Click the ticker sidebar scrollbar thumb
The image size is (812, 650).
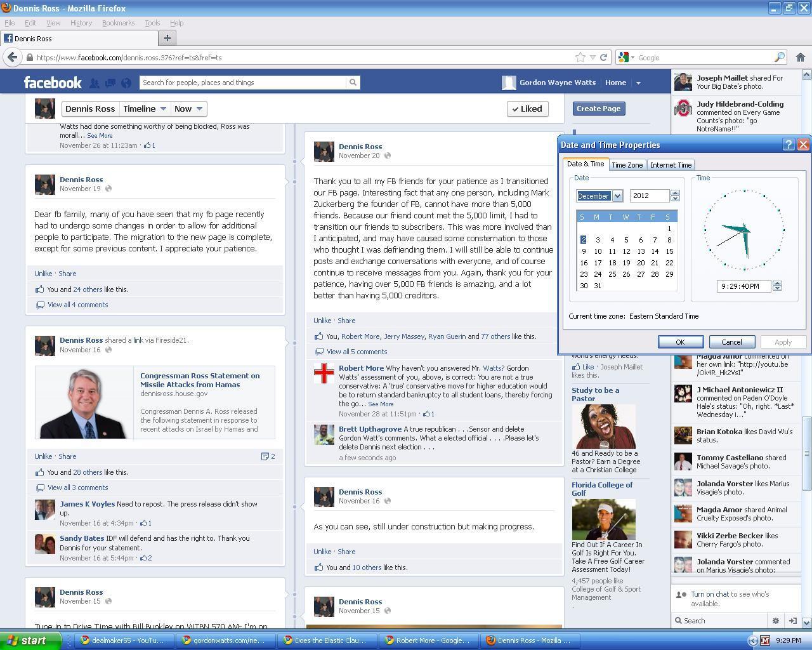coord(806,453)
